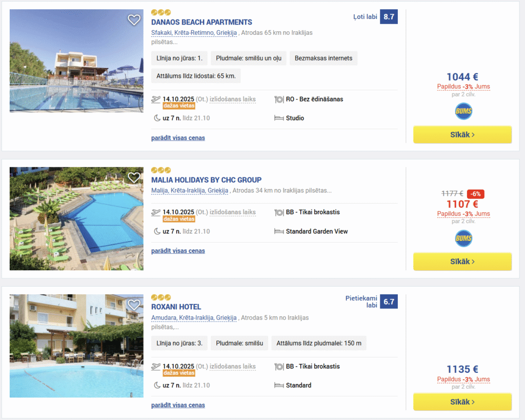This screenshot has height=420, width=525.
Task: Click BUMS badge on Malia Holidays offer
Action: tap(463, 238)
